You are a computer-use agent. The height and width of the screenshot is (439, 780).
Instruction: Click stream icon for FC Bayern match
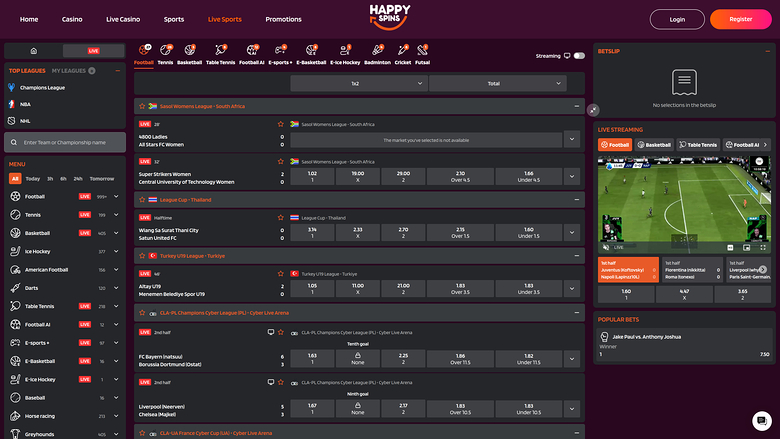(x=271, y=332)
